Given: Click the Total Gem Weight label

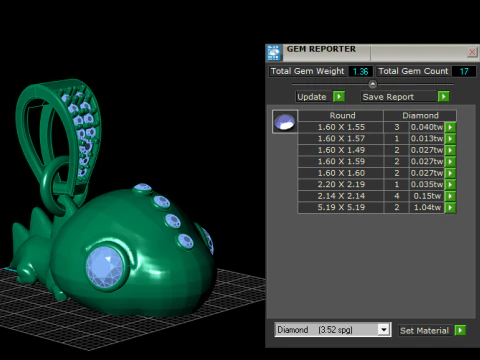Looking at the screenshot, I should click(x=307, y=71).
